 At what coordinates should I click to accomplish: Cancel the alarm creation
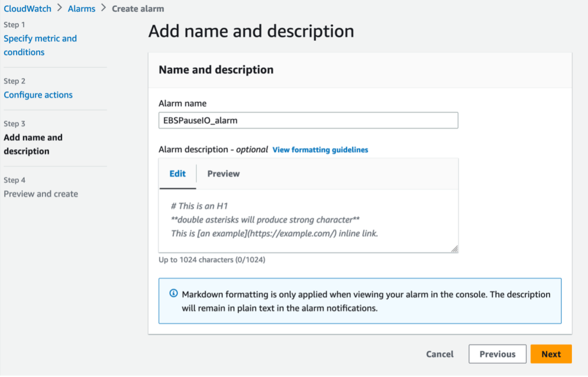tap(439, 354)
